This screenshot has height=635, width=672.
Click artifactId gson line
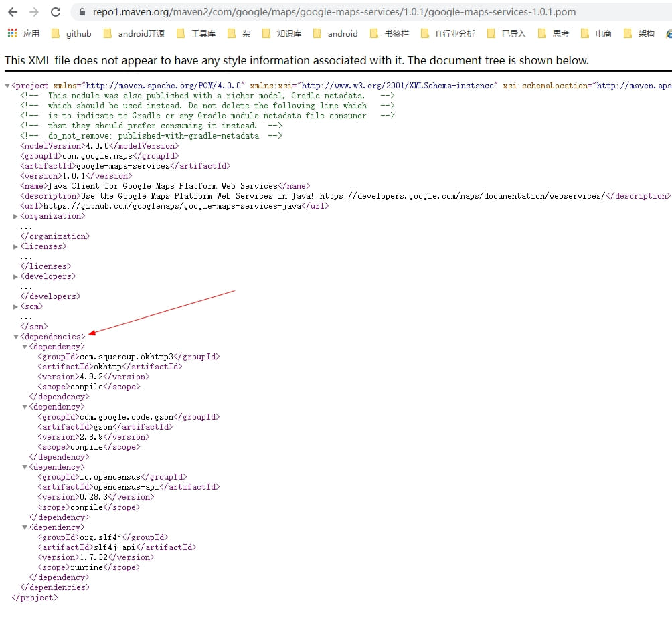pyautogui.click(x=105, y=427)
